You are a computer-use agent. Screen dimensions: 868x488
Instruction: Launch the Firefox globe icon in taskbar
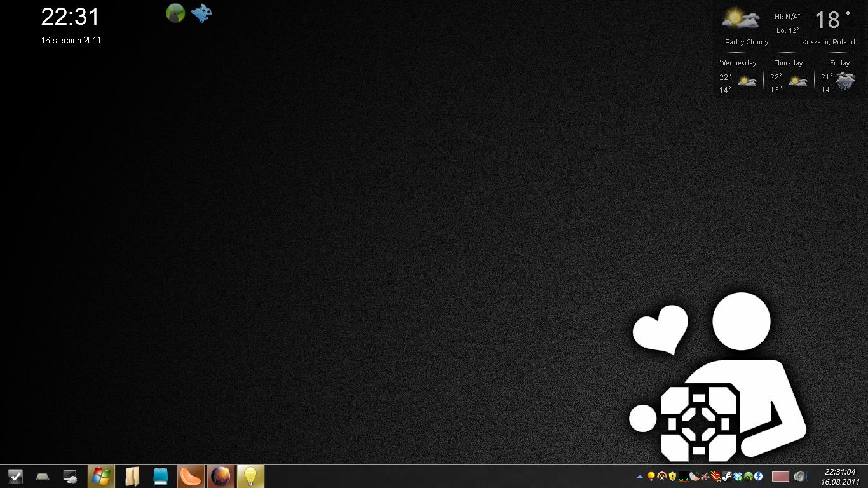tap(220, 477)
